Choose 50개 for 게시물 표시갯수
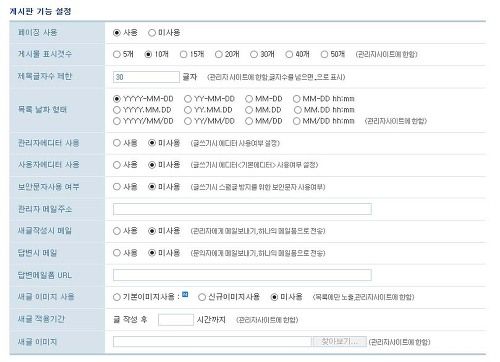 324,54
